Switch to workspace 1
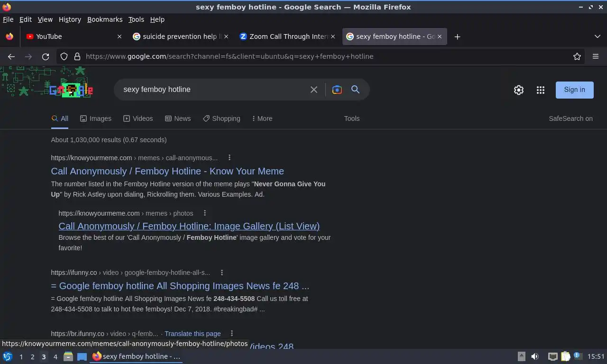This screenshot has height=364, width=607. [21, 357]
